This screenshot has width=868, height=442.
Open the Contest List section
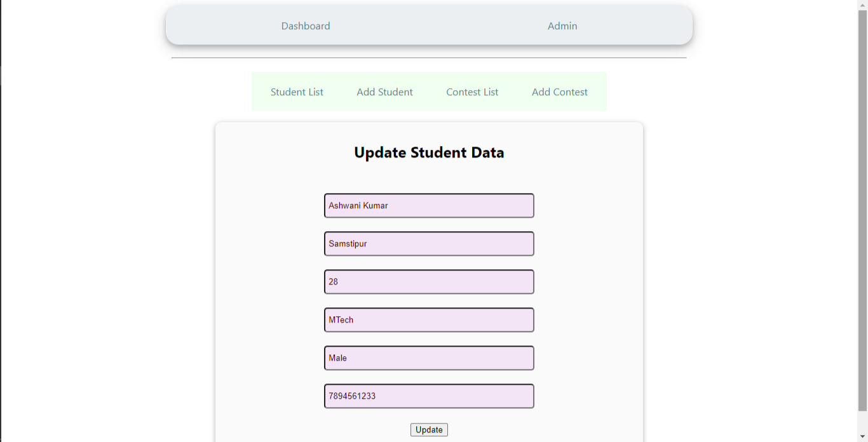tap(472, 91)
